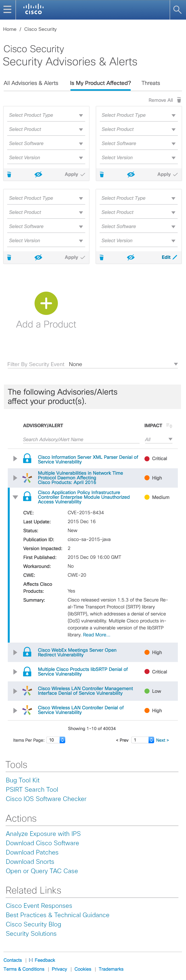Viewport: 186px width, 980px height.
Task: Delete the first product card using its trash icon
Action: (x=9, y=175)
